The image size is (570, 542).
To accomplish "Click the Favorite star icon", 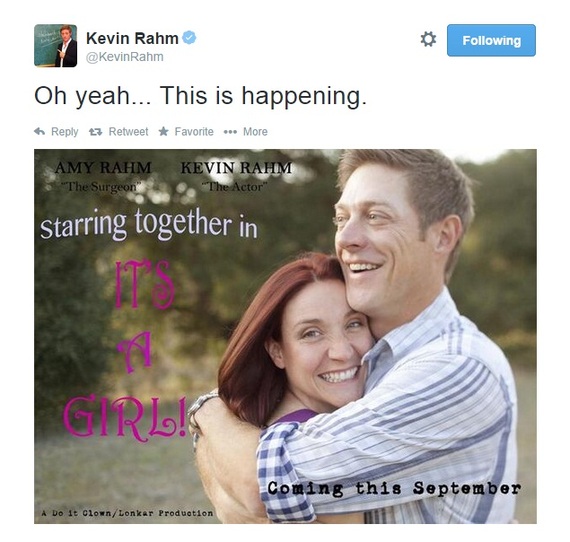I will pos(164,131).
